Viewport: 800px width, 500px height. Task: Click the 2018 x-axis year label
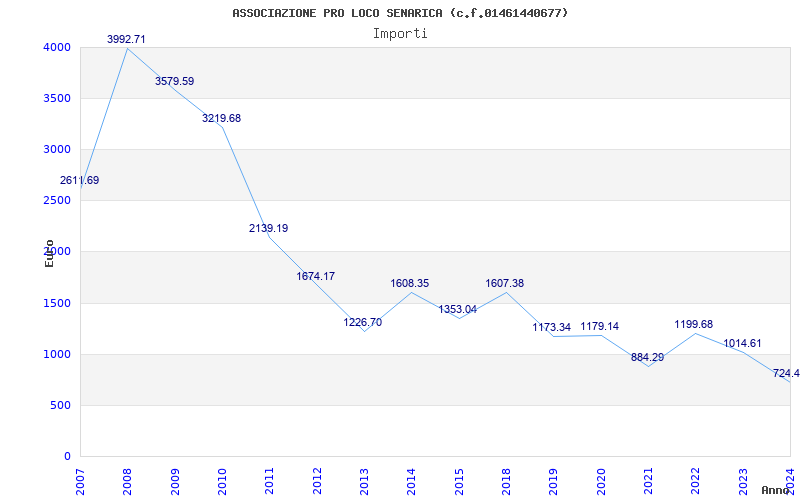click(506, 481)
